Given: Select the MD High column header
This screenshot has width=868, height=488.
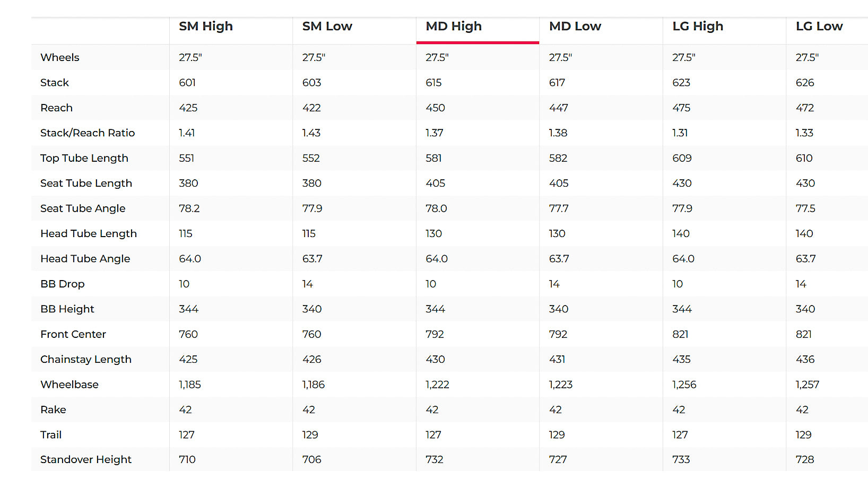Looking at the screenshot, I should pyautogui.click(x=454, y=27).
